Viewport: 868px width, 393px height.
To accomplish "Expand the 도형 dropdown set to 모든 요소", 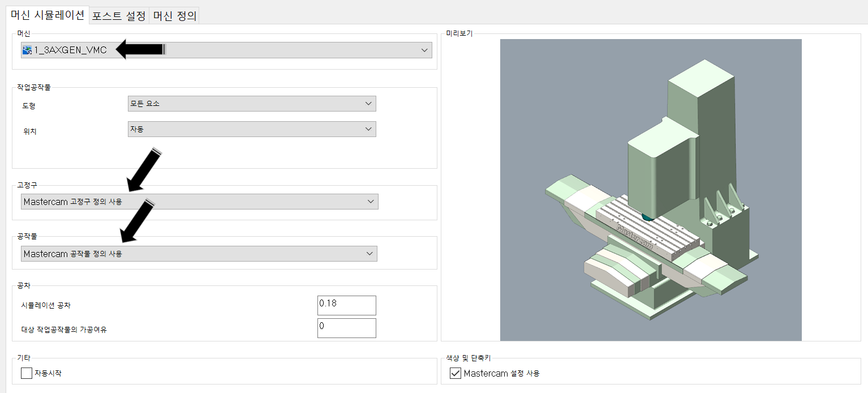I will click(x=252, y=104).
